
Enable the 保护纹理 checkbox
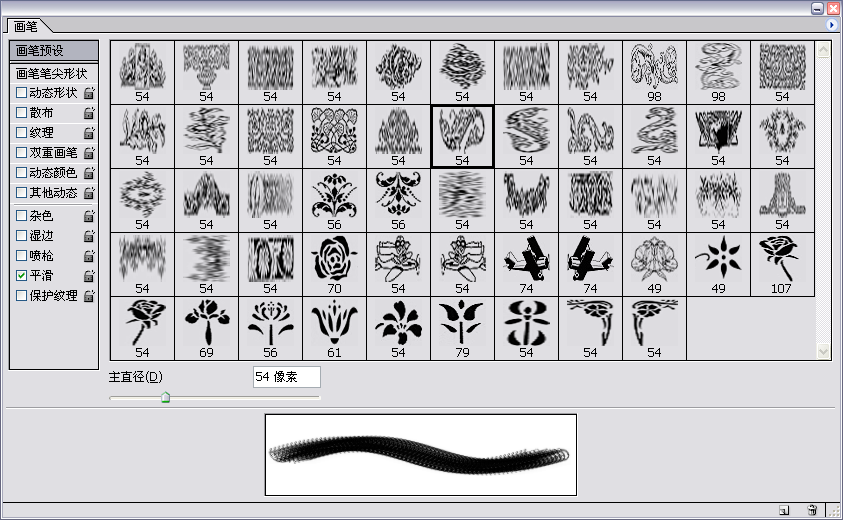[22, 295]
